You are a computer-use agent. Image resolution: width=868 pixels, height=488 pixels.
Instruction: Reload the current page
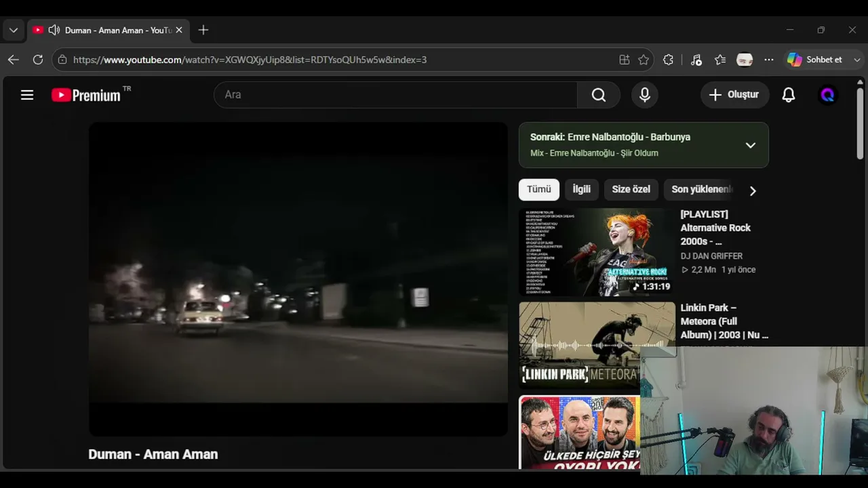point(38,60)
